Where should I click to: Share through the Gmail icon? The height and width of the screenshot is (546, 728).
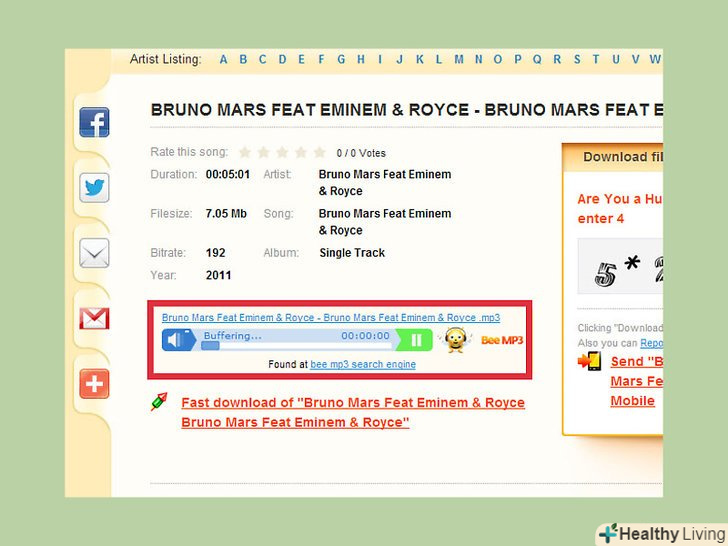coord(94,318)
